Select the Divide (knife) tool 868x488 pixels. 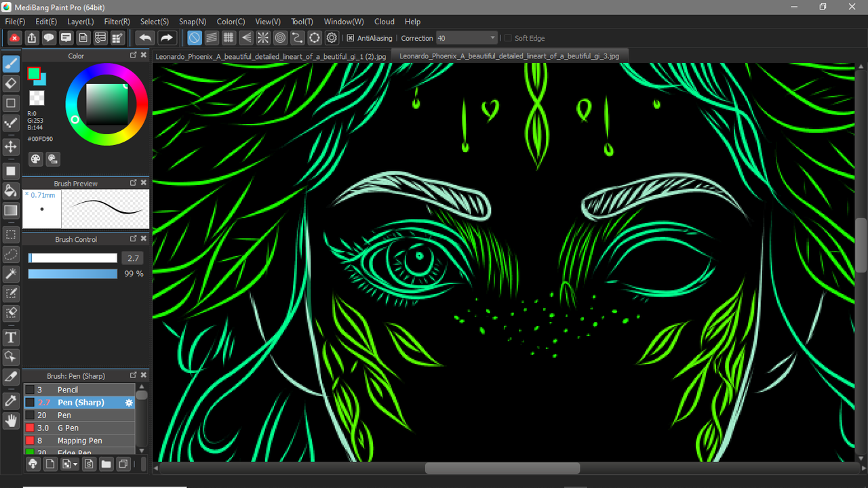(11, 376)
